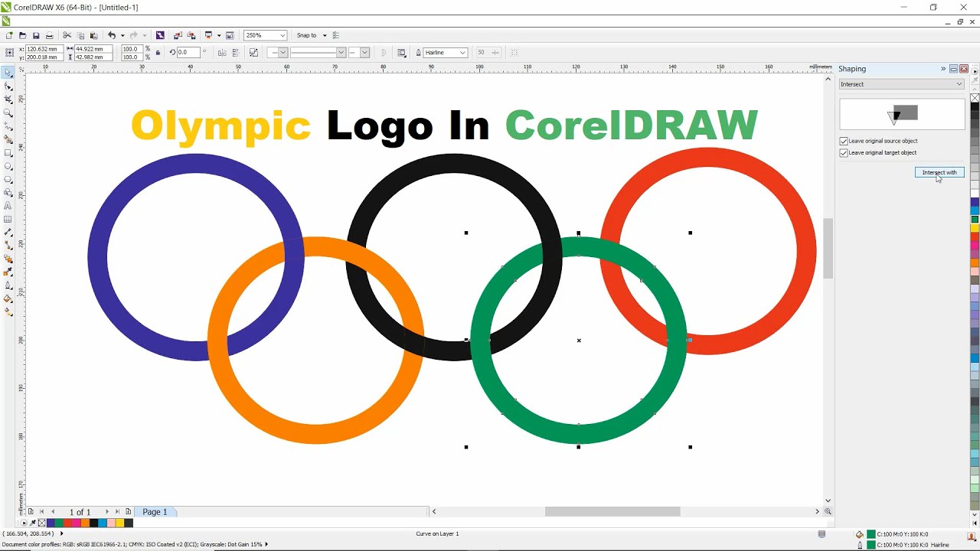Image resolution: width=980 pixels, height=551 pixels.
Task: Add a new page with the icon after Page navigation
Action: click(128, 511)
